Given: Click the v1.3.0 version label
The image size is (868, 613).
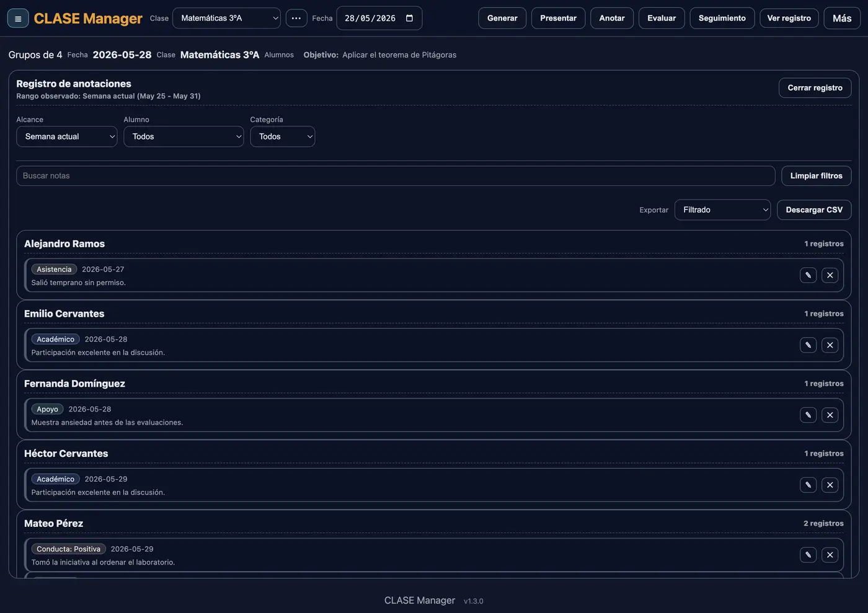Looking at the screenshot, I should coord(474,601).
